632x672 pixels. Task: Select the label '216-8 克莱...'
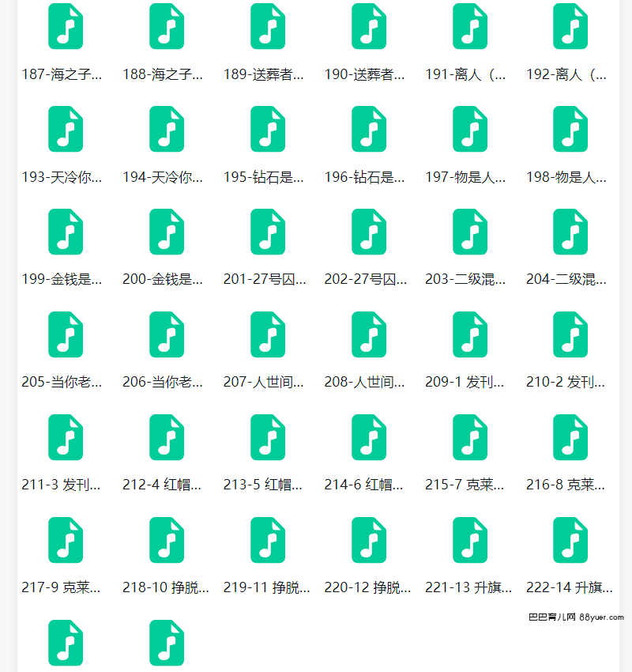coord(566,485)
